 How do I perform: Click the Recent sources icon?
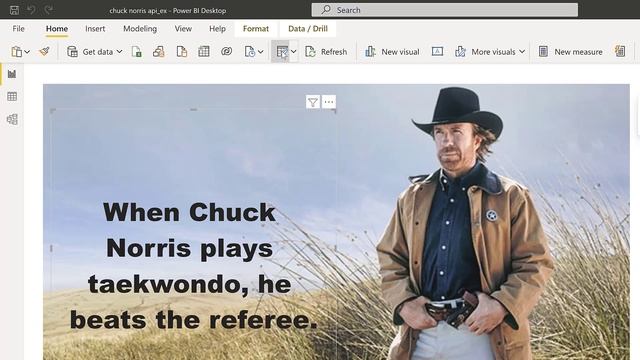(249, 52)
